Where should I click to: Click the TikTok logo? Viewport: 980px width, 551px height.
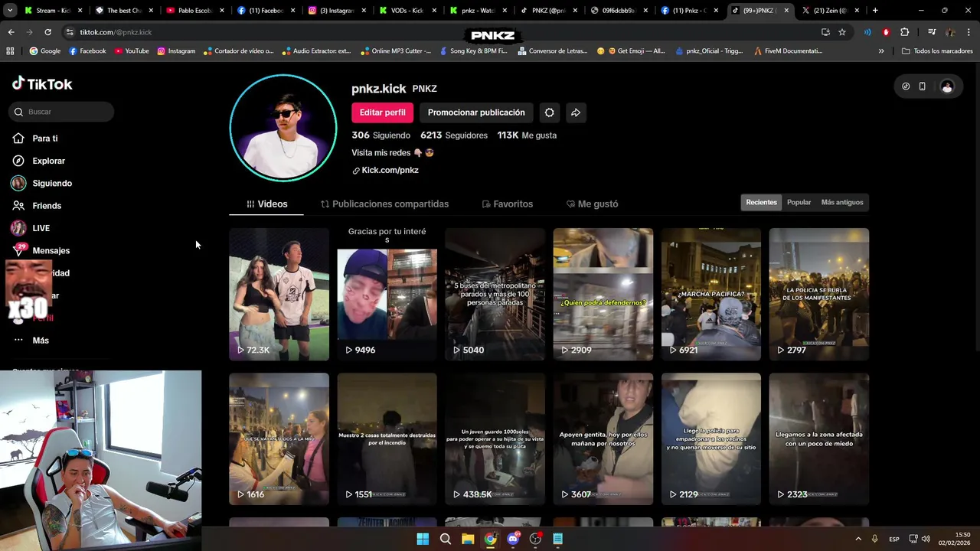click(x=42, y=84)
